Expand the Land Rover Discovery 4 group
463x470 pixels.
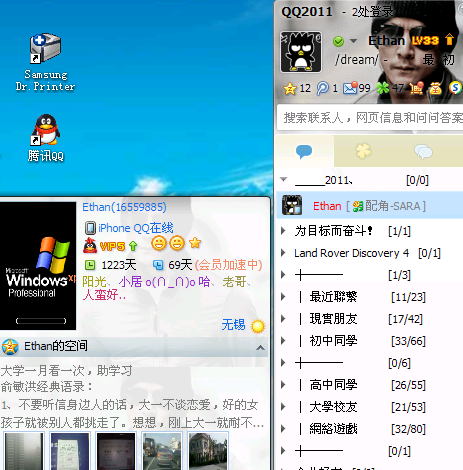point(283,253)
